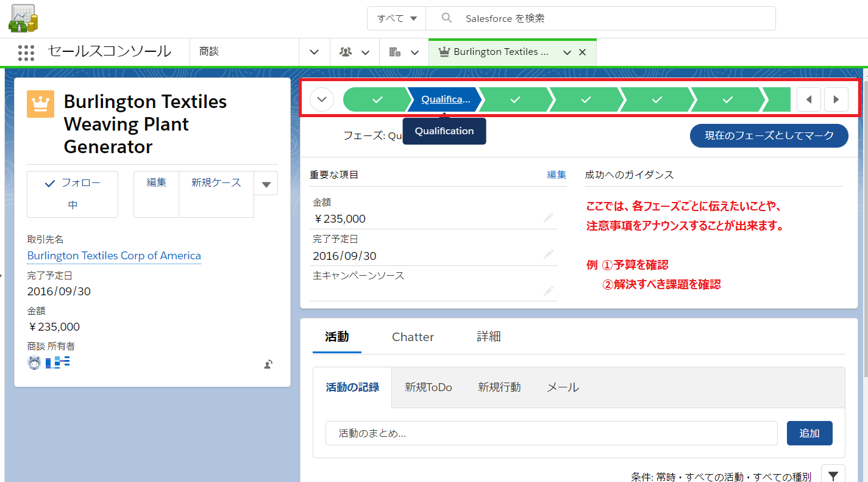Close the Burlington Textiles workspace tab
The height and width of the screenshot is (482, 868).
pos(582,52)
